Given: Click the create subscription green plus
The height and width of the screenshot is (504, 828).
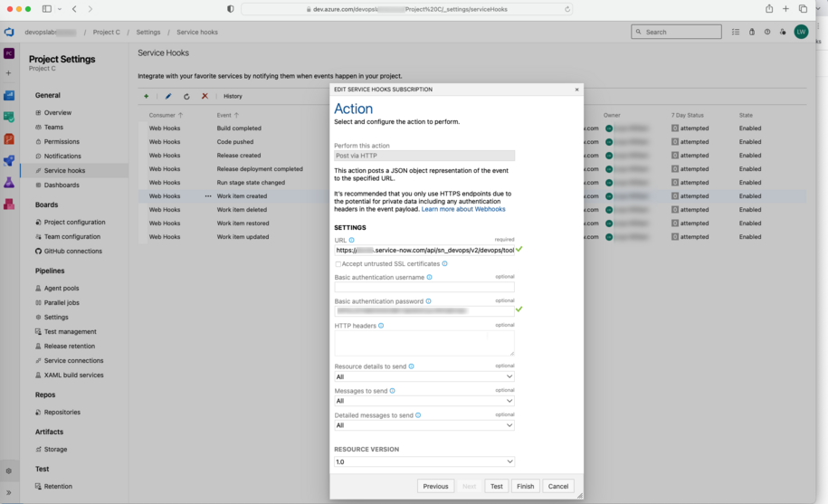Looking at the screenshot, I should 147,96.
